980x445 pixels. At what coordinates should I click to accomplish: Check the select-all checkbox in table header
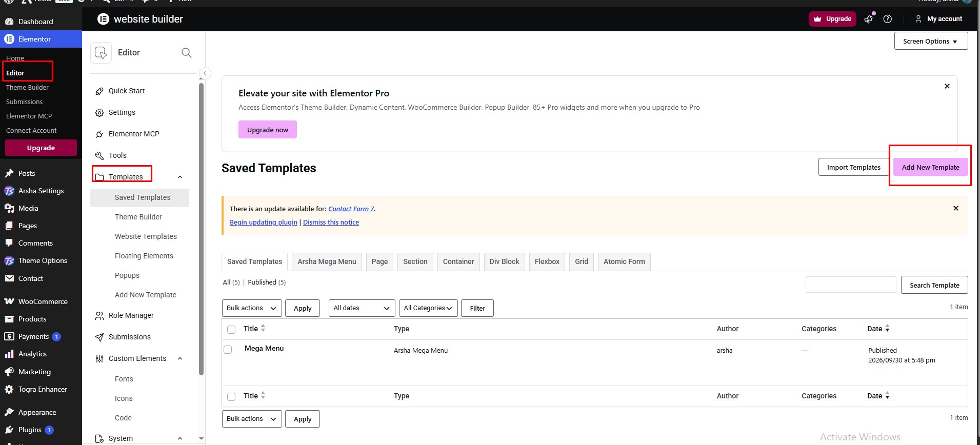click(231, 330)
